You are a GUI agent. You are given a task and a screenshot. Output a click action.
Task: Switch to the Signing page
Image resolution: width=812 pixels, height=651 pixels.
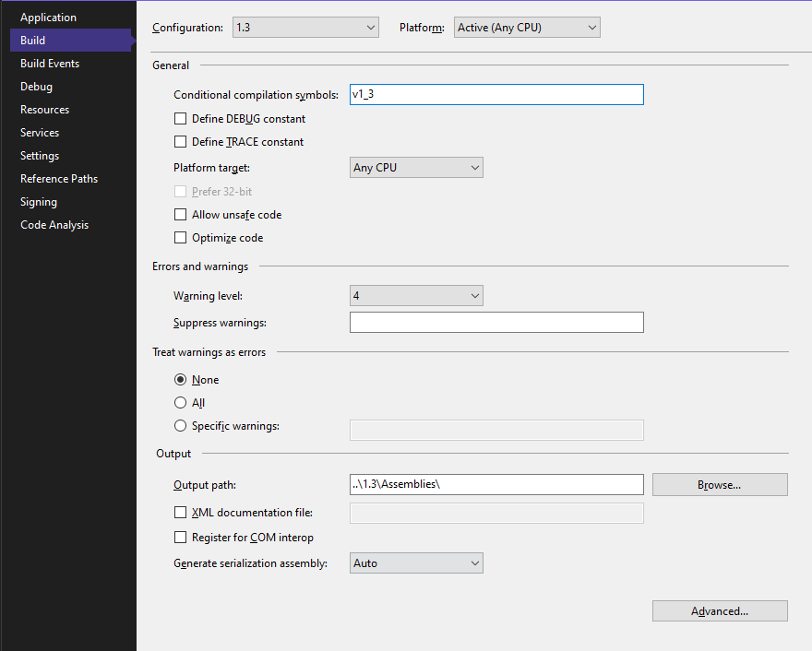tap(37, 201)
